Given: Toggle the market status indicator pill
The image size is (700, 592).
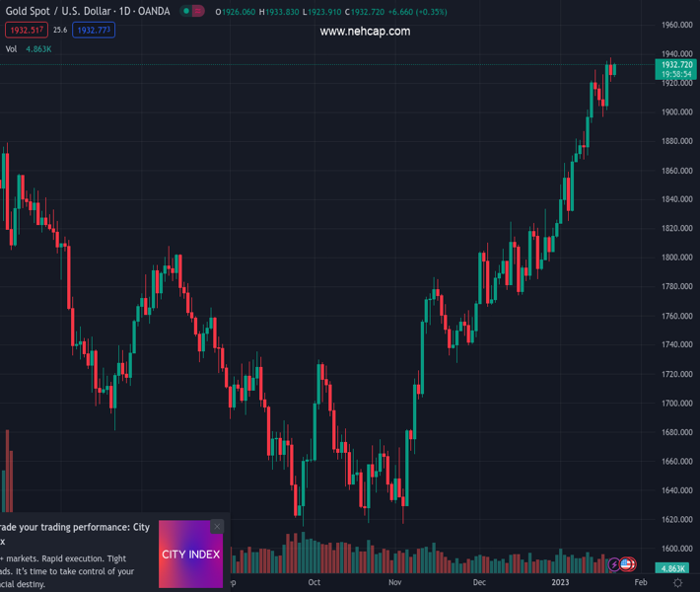Looking at the screenshot, I should (x=192, y=11).
